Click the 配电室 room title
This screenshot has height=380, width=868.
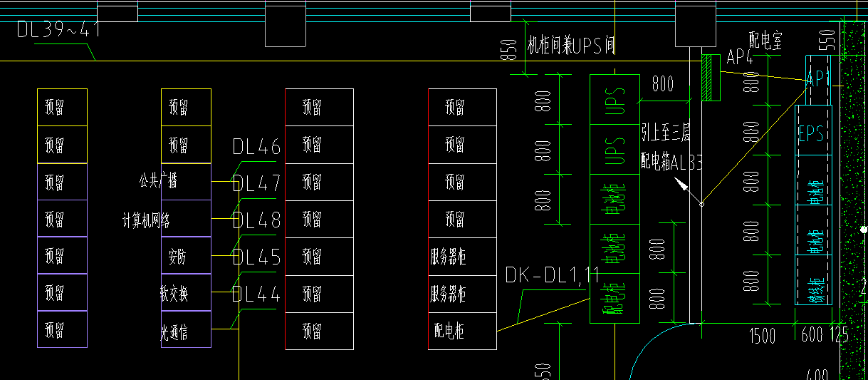pos(765,40)
